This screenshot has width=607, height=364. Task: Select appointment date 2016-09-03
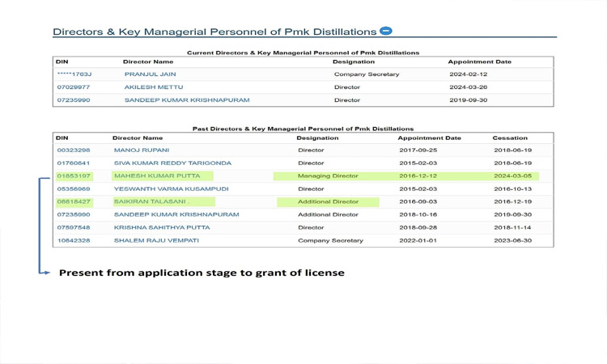pos(418,201)
